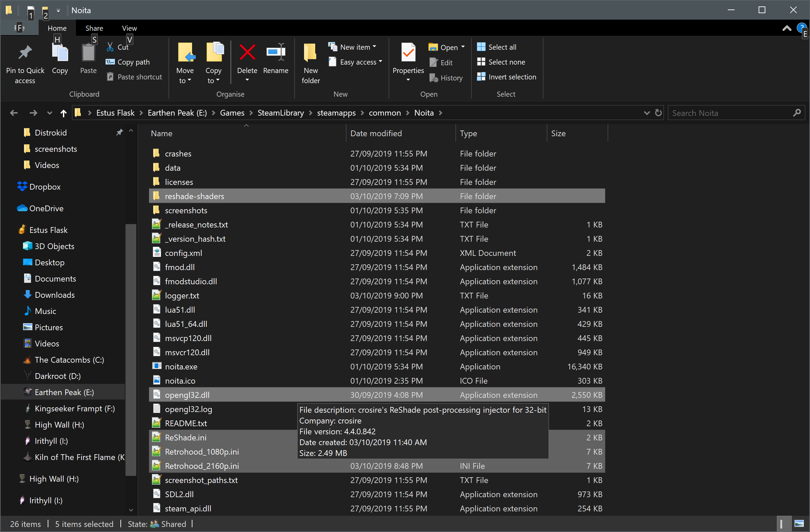Click the Properties checkmark icon

tap(408, 53)
